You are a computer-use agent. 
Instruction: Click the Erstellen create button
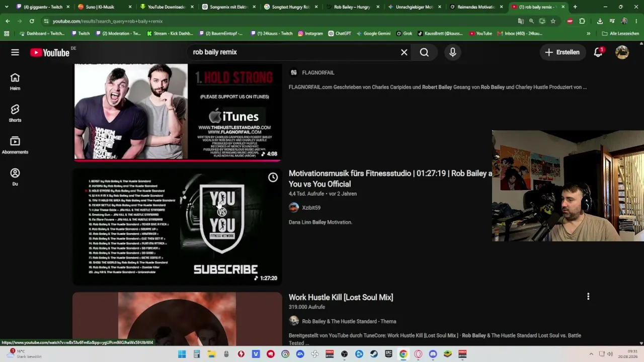coord(562,52)
